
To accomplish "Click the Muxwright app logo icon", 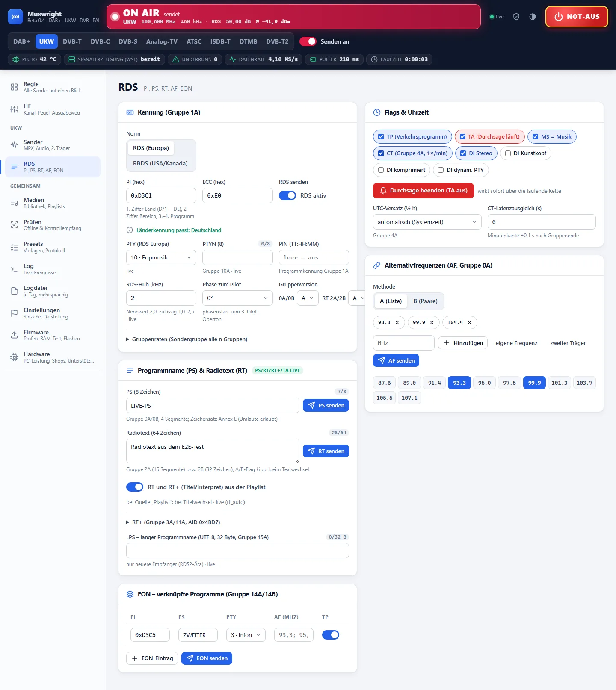I will 15,17.
